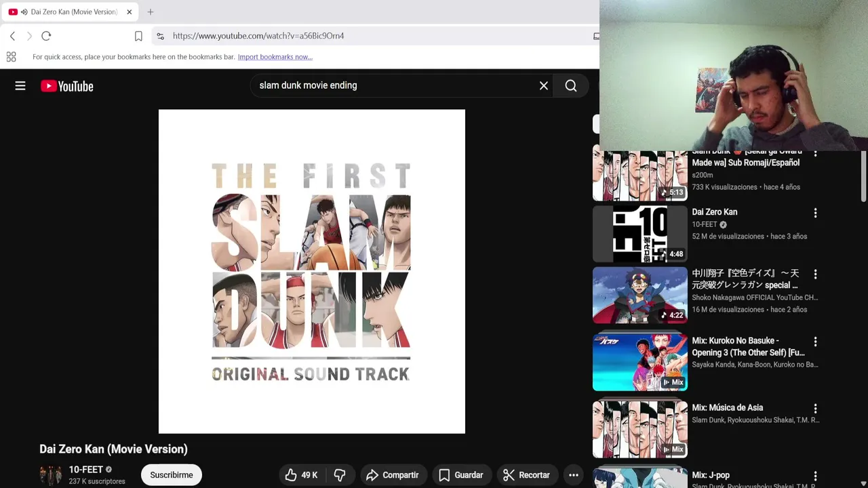
Task: Click the 237 K suscriptores text
Action: (x=97, y=481)
